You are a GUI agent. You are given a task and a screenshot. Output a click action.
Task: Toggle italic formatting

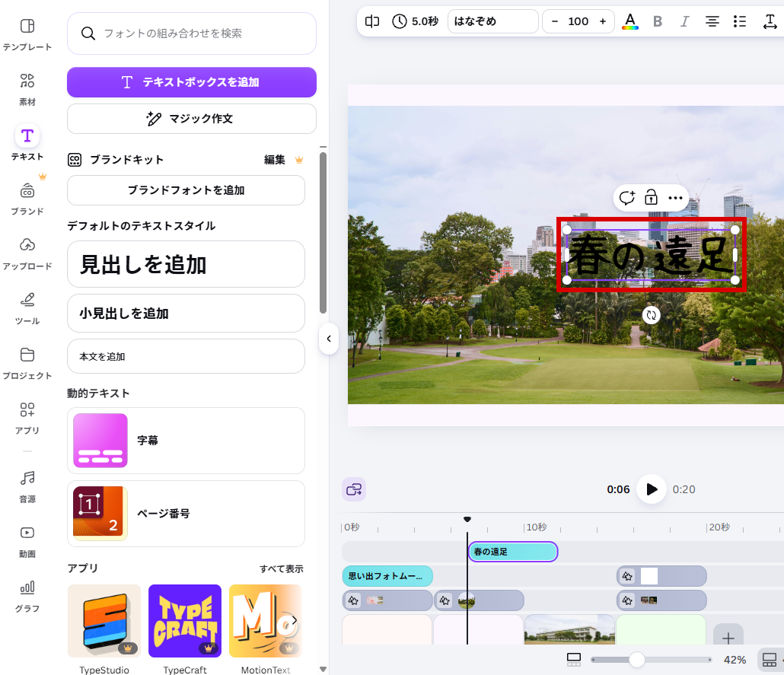(x=684, y=21)
